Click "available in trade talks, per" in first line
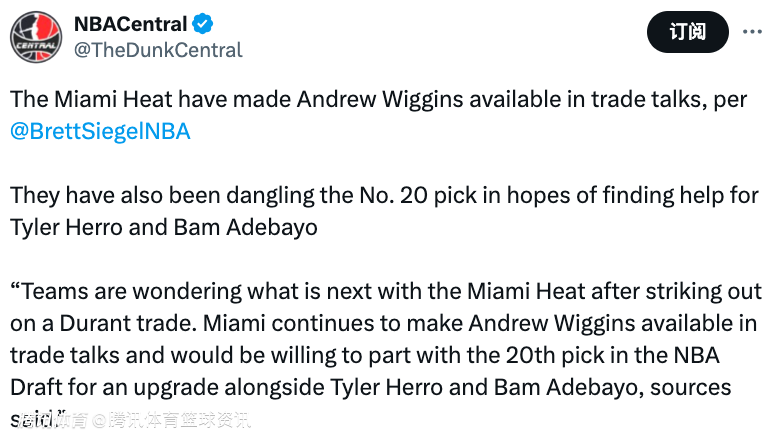This screenshot has width=776, height=444. pyautogui.click(x=608, y=99)
